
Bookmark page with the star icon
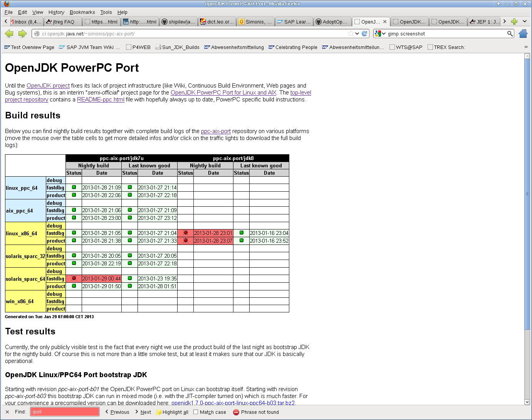351,34
